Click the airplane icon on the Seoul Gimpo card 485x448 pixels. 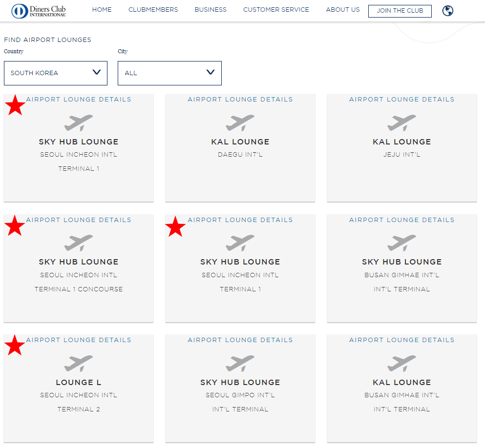click(x=240, y=363)
